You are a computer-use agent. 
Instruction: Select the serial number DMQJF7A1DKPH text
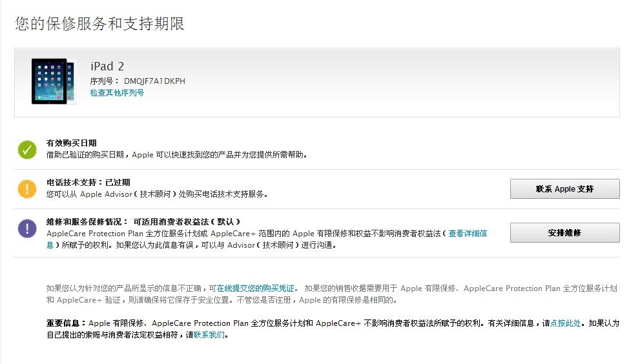pos(154,81)
